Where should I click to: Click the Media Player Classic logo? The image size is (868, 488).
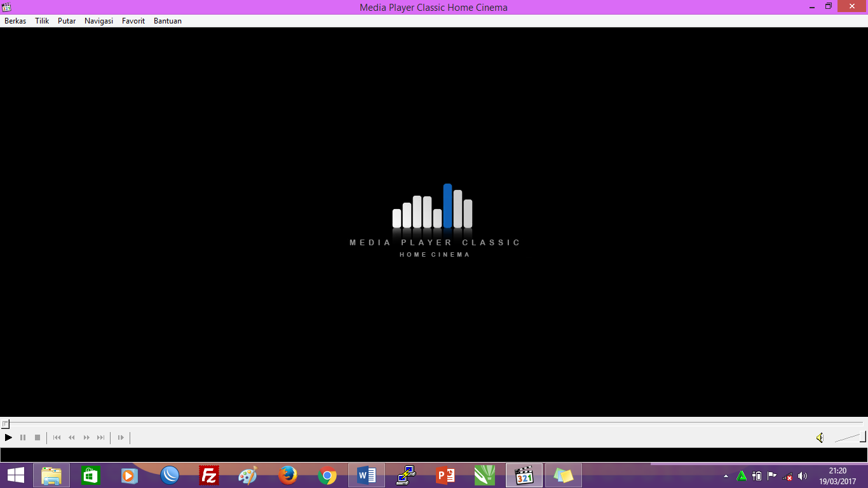[435, 220]
